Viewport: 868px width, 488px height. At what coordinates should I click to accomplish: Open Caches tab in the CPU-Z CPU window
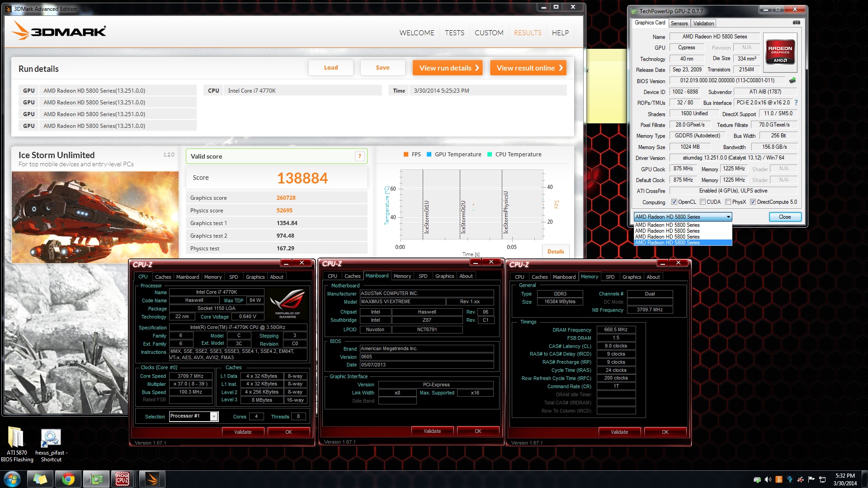[x=163, y=277]
